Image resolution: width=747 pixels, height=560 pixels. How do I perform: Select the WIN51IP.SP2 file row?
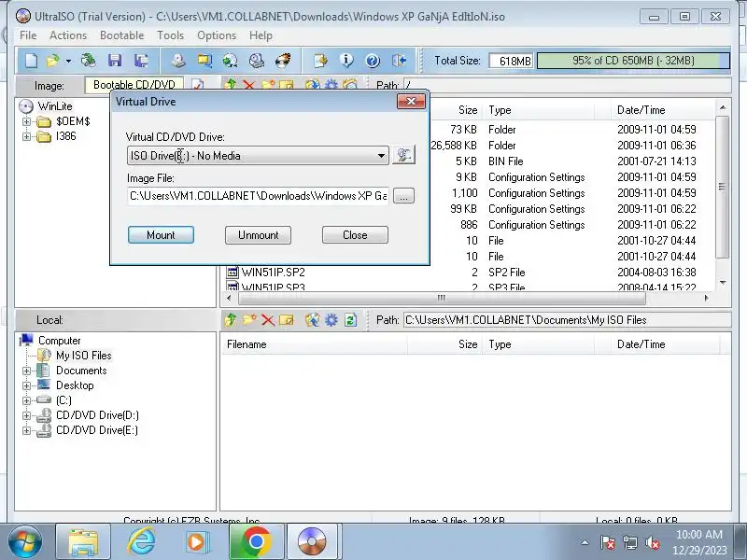[x=273, y=273]
